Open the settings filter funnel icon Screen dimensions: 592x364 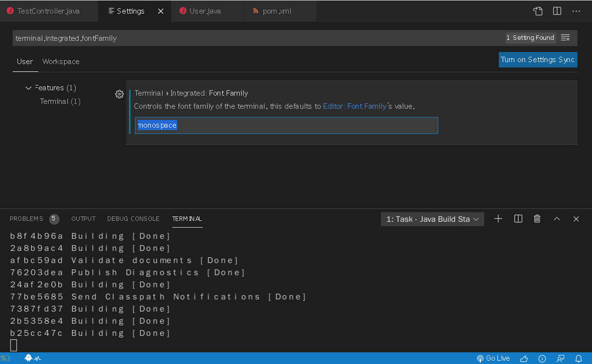pyautogui.click(x=566, y=37)
